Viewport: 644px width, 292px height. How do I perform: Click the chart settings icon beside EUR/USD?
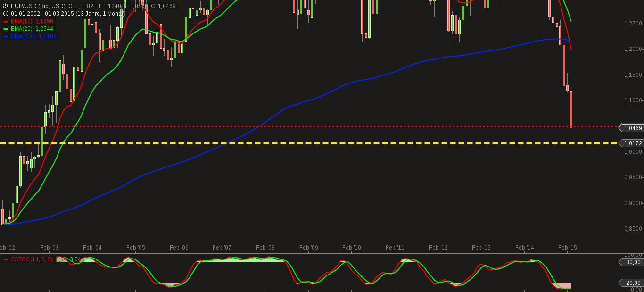[x=6, y=6]
